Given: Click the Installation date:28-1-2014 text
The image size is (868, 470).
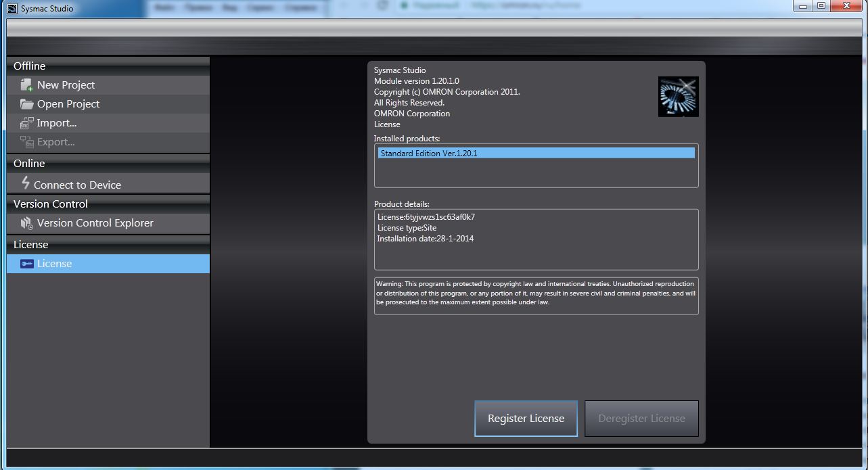Looking at the screenshot, I should tap(426, 239).
